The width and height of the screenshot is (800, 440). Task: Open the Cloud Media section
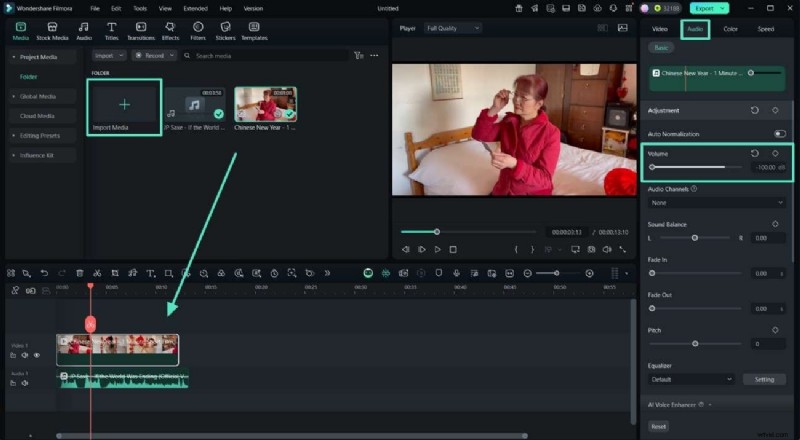pos(37,116)
